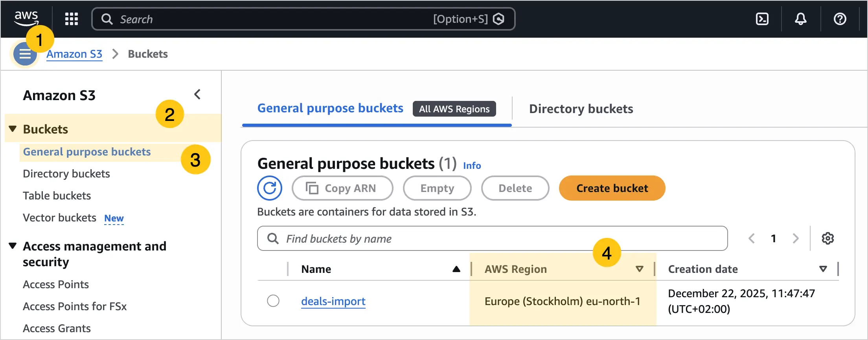Viewport: 868px width, 340px height.
Task: Open table preferences gear icon
Action: (828, 238)
